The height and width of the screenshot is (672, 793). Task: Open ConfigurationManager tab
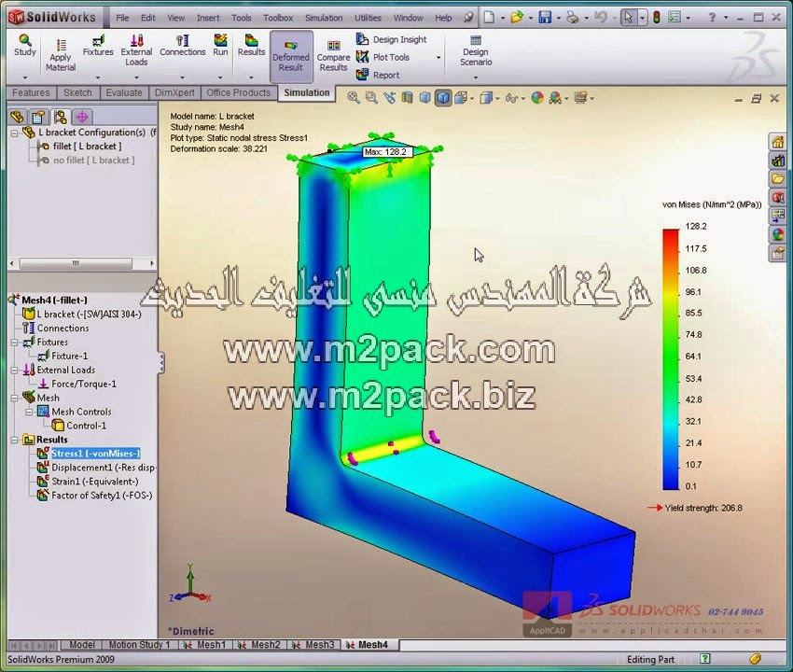point(61,118)
